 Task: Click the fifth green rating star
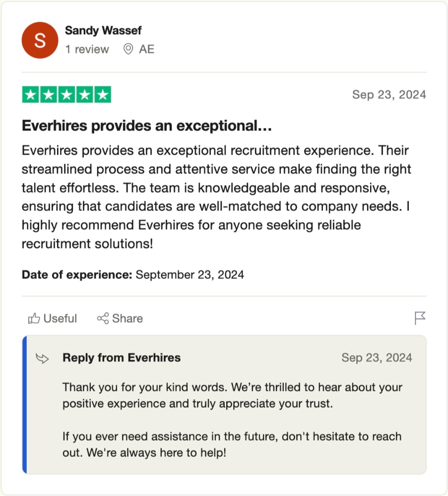pos(102,95)
